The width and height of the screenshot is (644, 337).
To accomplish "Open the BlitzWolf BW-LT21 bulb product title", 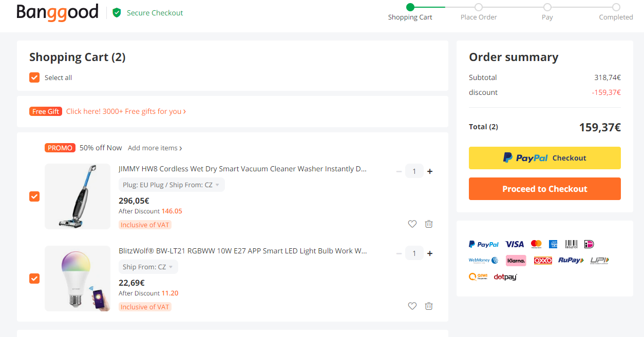I will click(243, 251).
